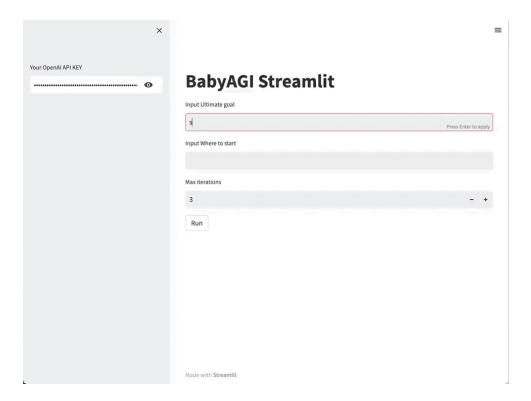Click the BabyAGI Streamlit heading
Image resolution: width=531 pixels, height=401 pixels.
point(260,82)
